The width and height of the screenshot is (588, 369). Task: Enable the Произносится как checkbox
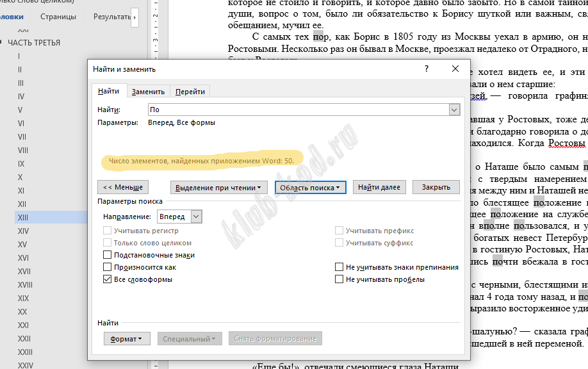pyautogui.click(x=108, y=267)
